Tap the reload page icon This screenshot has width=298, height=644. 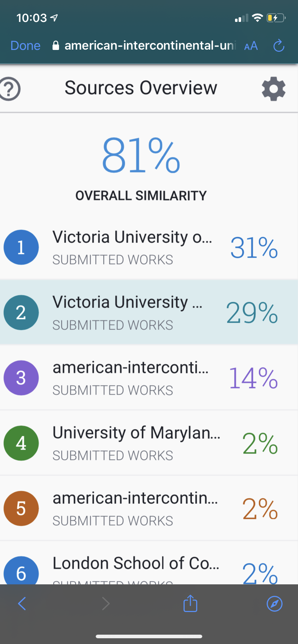click(279, 46)
